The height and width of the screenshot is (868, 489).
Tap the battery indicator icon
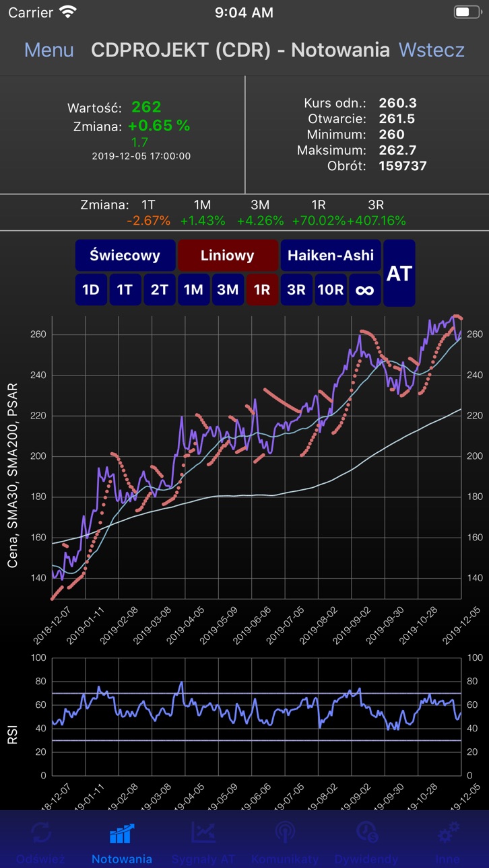467,12
